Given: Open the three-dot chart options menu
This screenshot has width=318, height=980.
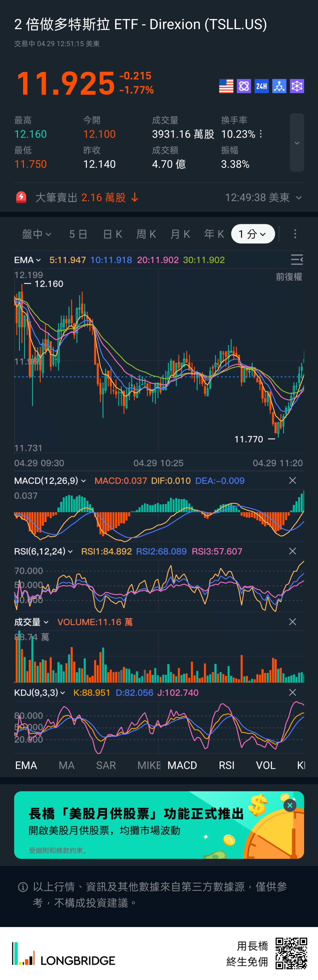Looking at the screenshot, I should 295,234.
